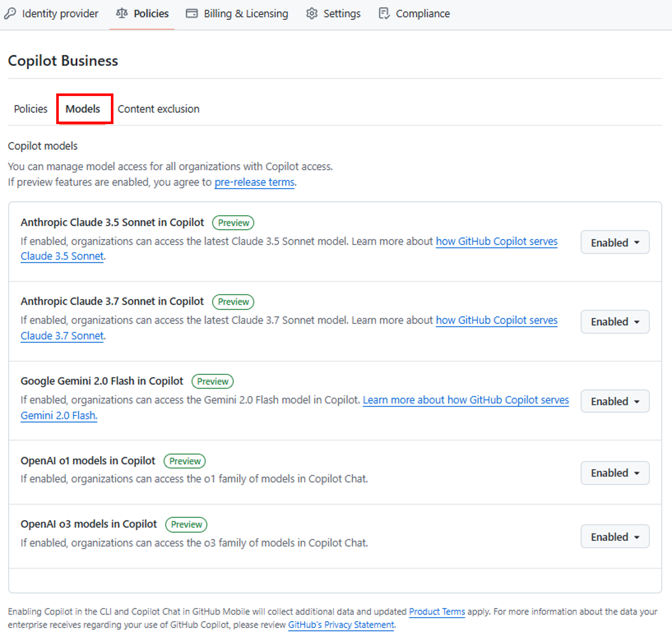Open Learn more about Gemini 2.0 Flash link
The height and width of the screenshot is (632, 672).
(x=466, y=400)
